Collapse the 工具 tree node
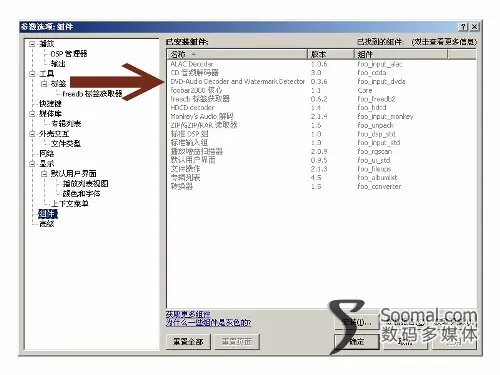The image size is (500, 375). pos(32,74)
